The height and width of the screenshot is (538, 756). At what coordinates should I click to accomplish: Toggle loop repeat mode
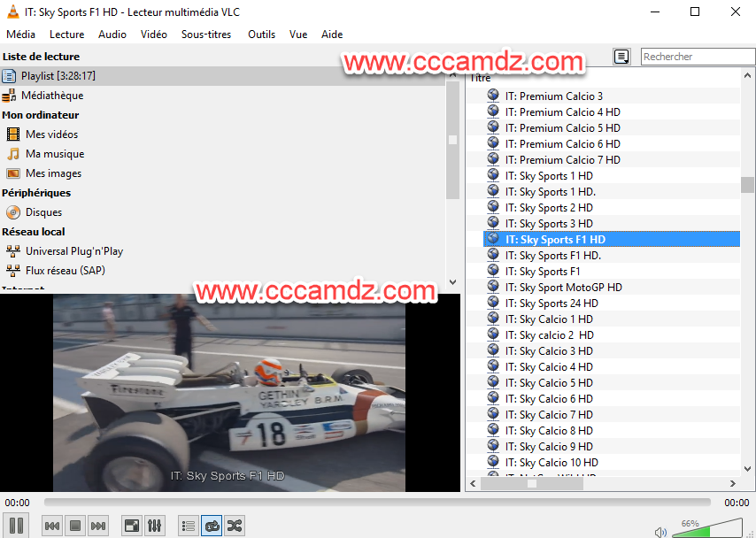click(x=212, y=526)
